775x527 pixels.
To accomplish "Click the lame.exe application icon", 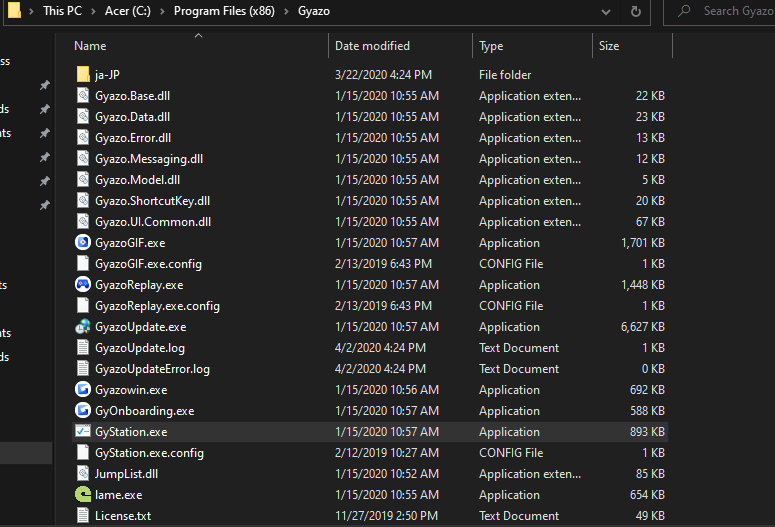I will pyautogui.click(x=83, y=494).
